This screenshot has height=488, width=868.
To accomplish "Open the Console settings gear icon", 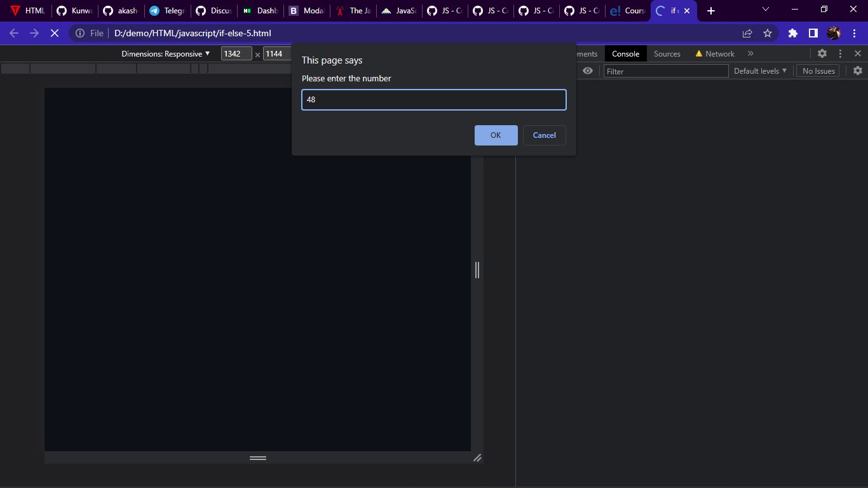I will click(x=858, y=71).
